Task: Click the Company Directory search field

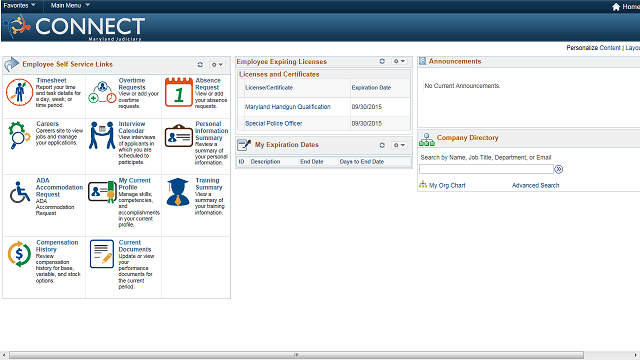Action: point(486,169)
